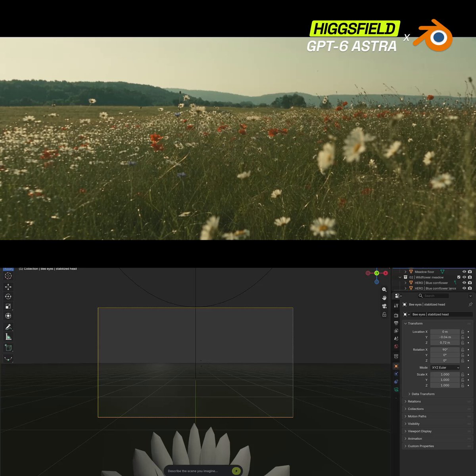This screenshot has width=476, height=476.
Task: Activate the Annotate pencil tool
Action: pos(8,327)
